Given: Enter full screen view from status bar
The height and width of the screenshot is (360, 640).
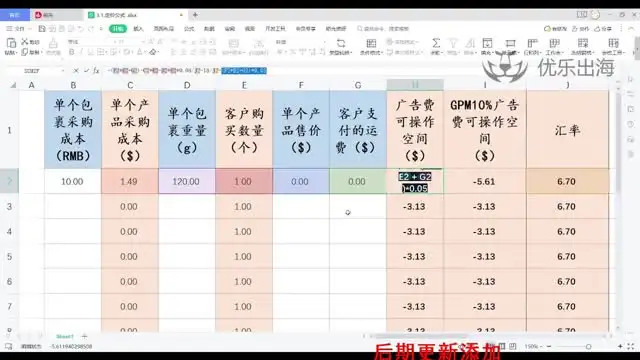Looking at the screenshot, I should [631, 347].
